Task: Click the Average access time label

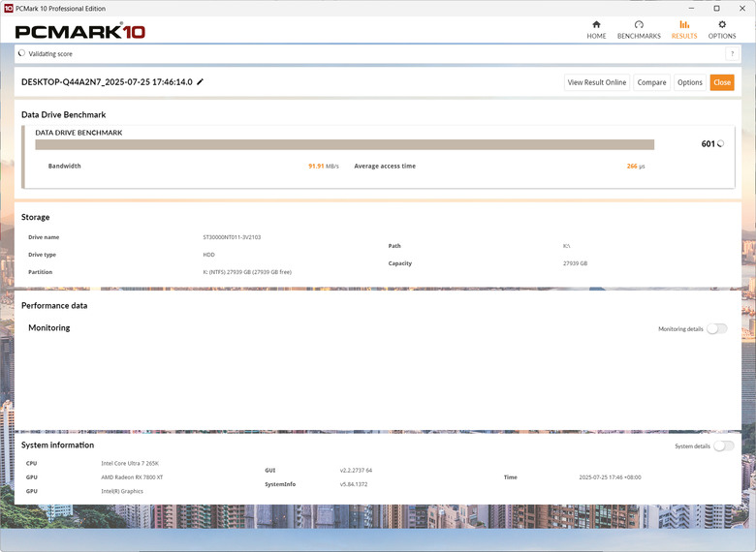Action: click(385, 167)
